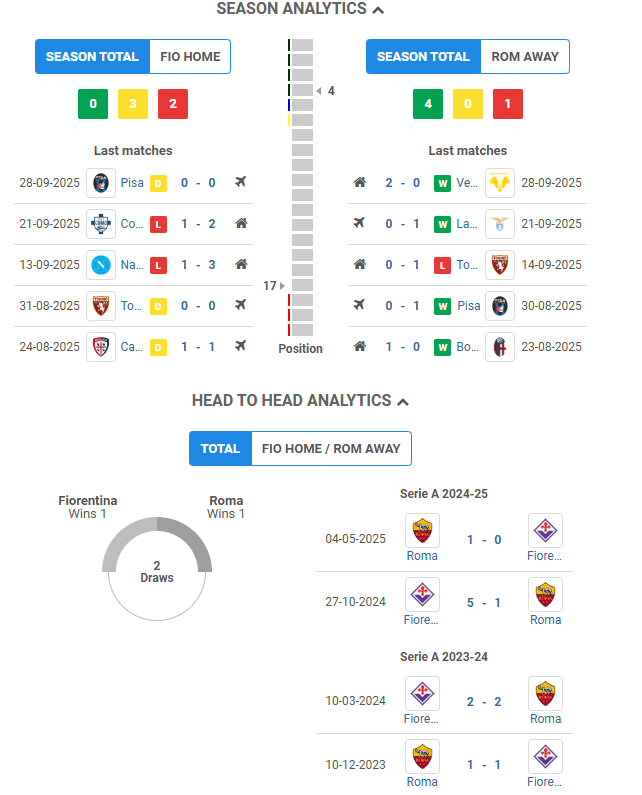Click the Hellas Verona crest in Roma's matches
Screen dimensions: 642x795
coord(500,183)
